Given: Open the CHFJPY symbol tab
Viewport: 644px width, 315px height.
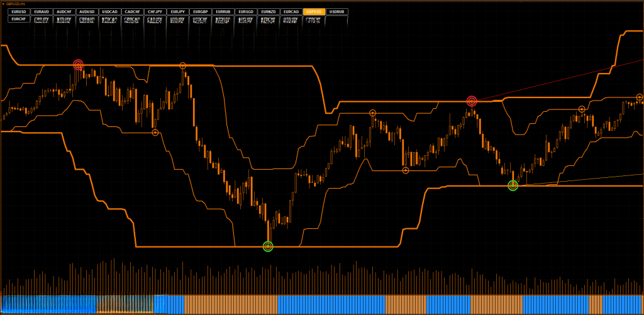Looking at the screenshot, I should point(155,12).
